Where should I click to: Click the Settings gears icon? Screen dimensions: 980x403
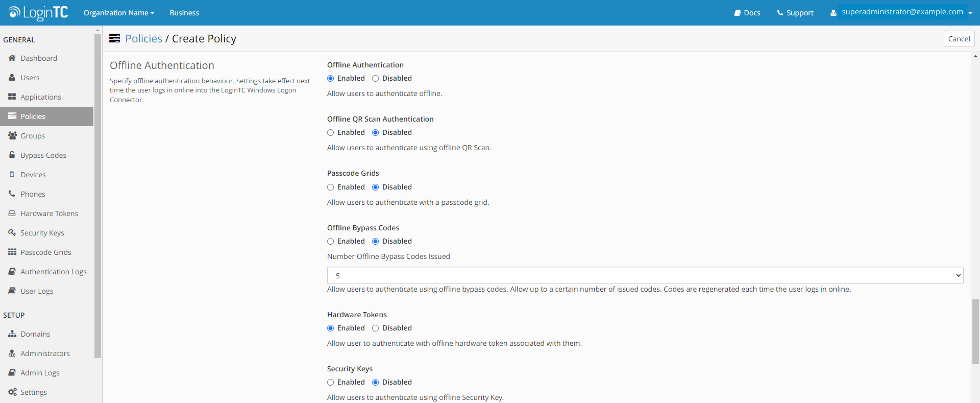pos(12,392)
